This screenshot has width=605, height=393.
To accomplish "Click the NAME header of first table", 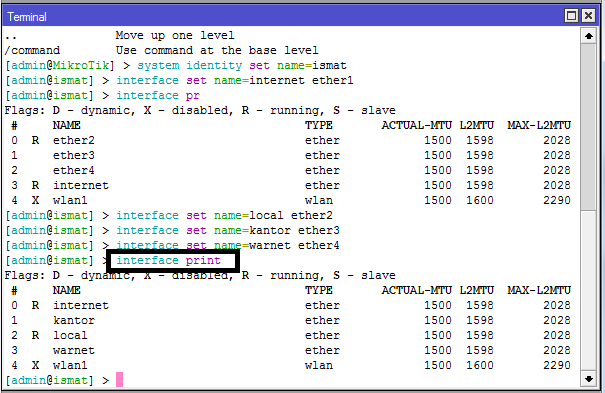I will (x=67, y=125).
